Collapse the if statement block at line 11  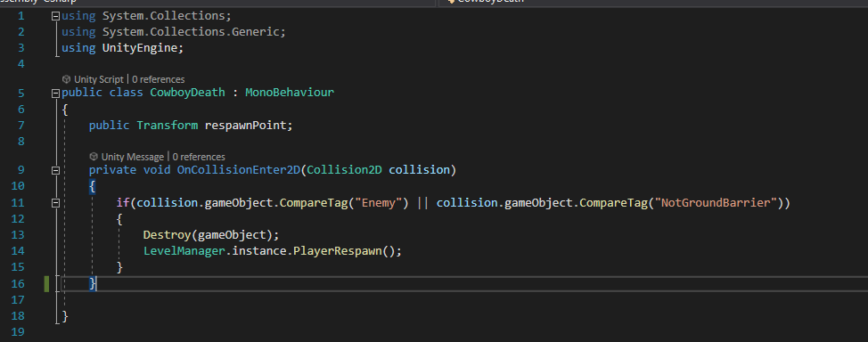pyautogui.click(x=55, y=204)
